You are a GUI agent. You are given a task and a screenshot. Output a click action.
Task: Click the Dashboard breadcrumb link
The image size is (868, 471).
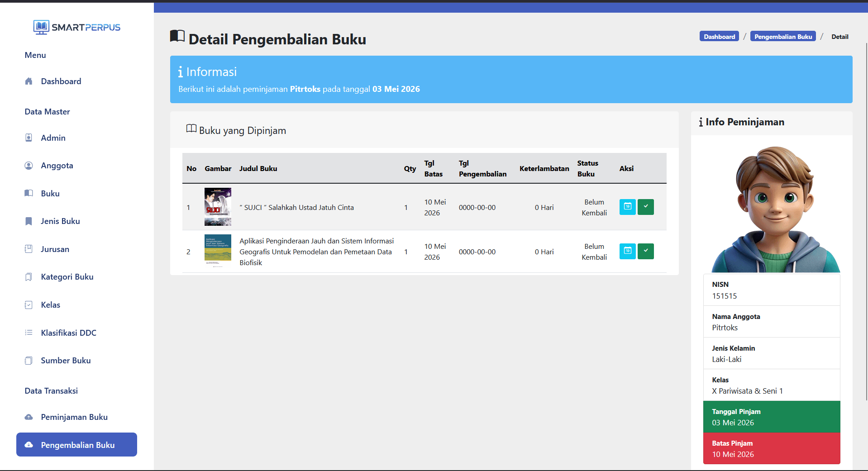(719, 37)
